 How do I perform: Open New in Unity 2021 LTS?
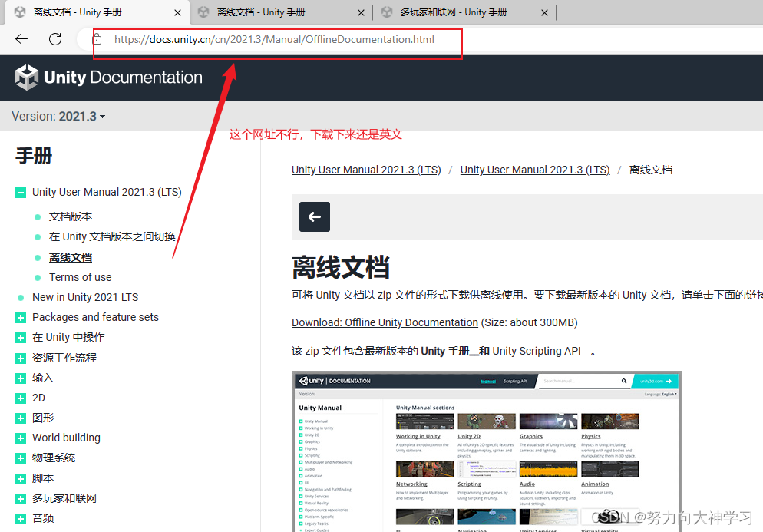85,297
